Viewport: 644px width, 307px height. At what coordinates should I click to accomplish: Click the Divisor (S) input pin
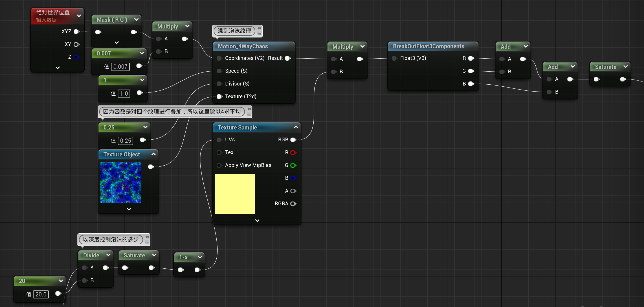pyautogui.click(x=219, y=84)
